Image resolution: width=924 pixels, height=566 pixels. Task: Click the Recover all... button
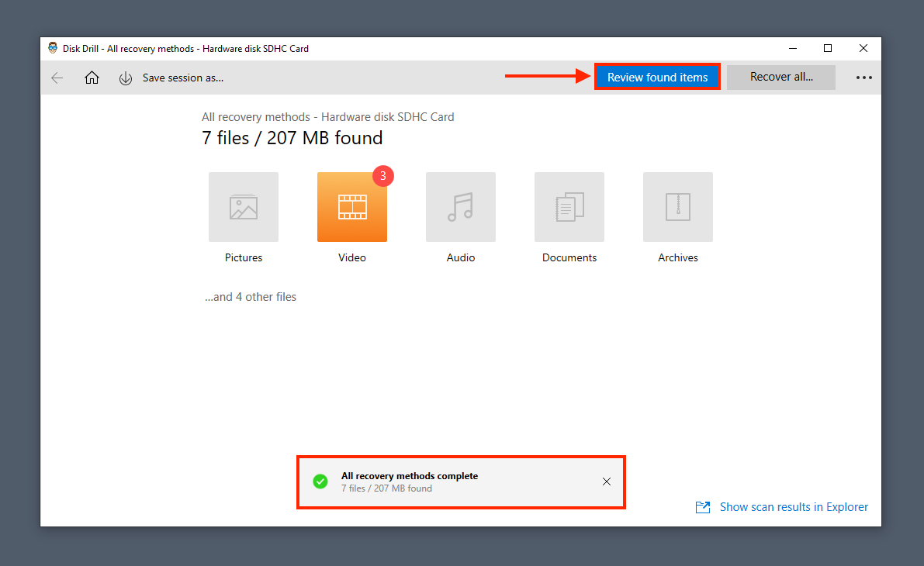pos(780,78)
